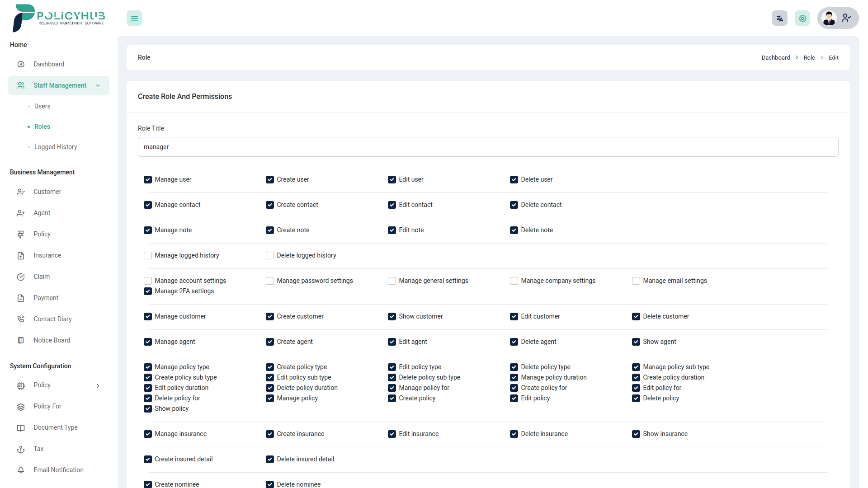The width and height of the screenshot is (868, 488).
Task: Open the settings gear in the header
Action: pos(802,18)
